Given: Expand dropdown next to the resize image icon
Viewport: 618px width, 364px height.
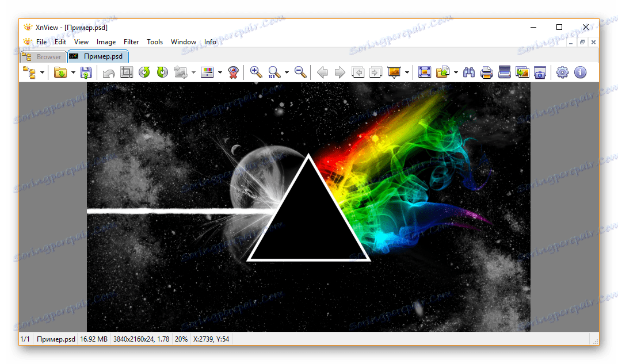Looking at the screenshot, I should (x=193, y=72).
